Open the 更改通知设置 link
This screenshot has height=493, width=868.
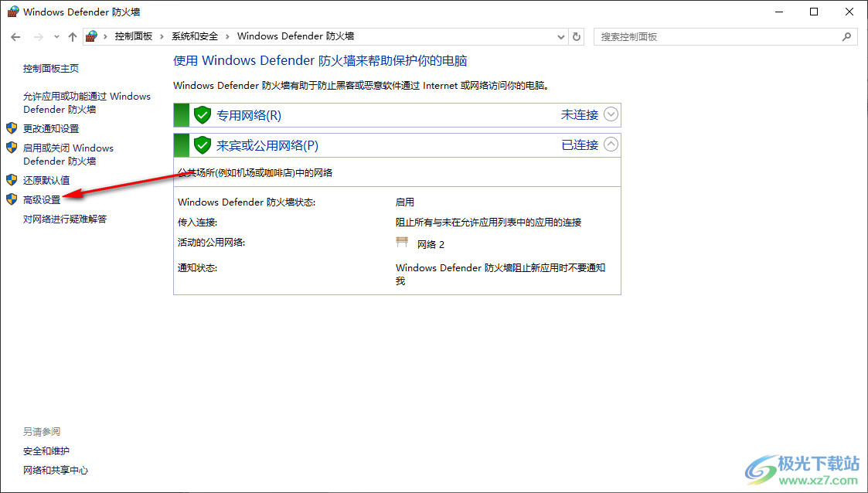coord(51,128)
